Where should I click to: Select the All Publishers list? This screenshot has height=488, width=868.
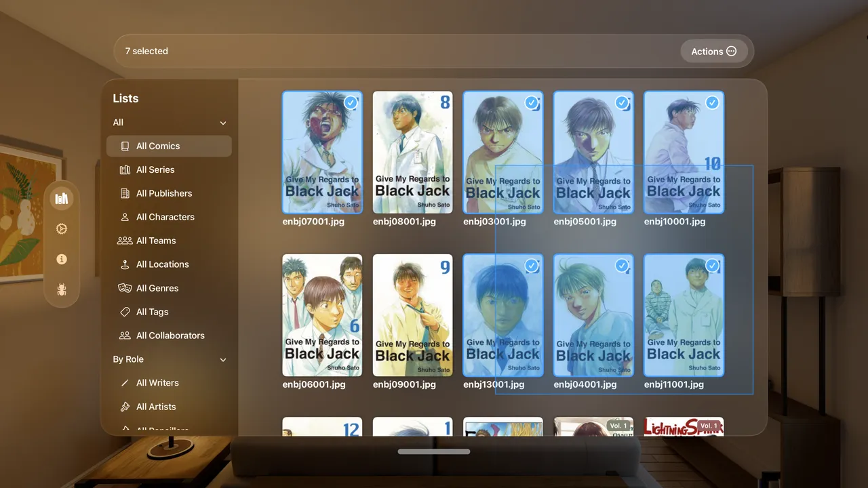[169, 193]
